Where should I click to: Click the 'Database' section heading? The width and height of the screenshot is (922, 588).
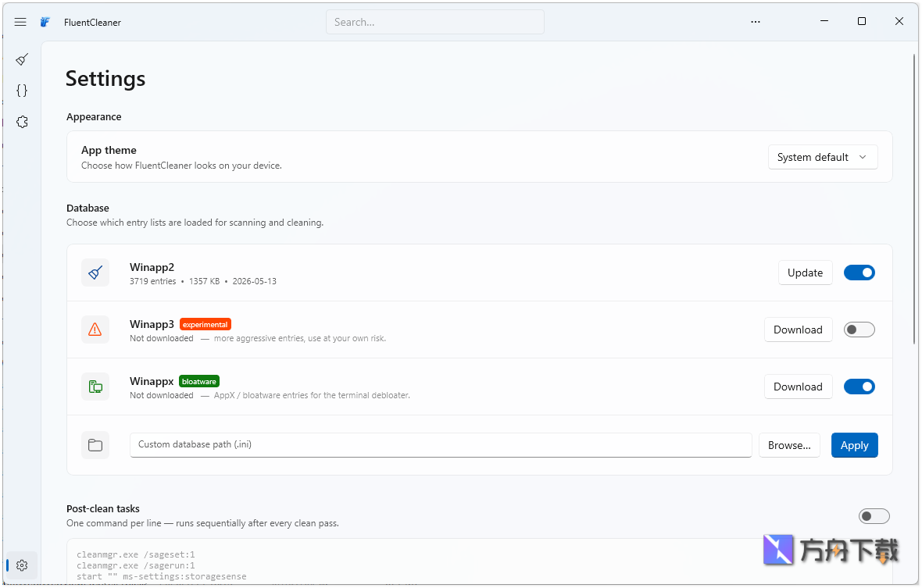[88, 208]
